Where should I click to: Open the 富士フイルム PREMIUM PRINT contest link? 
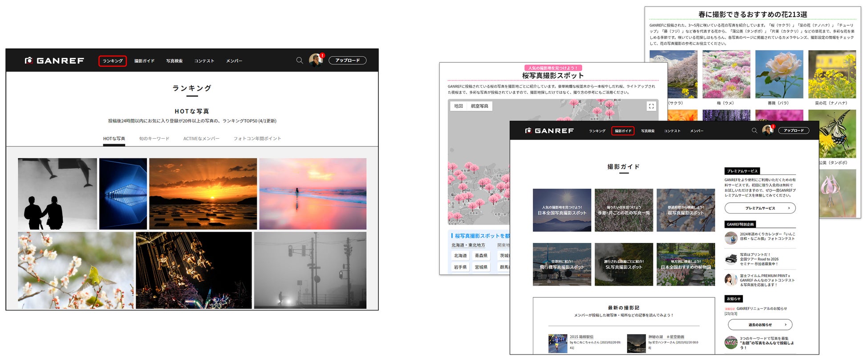click(767, 280)
